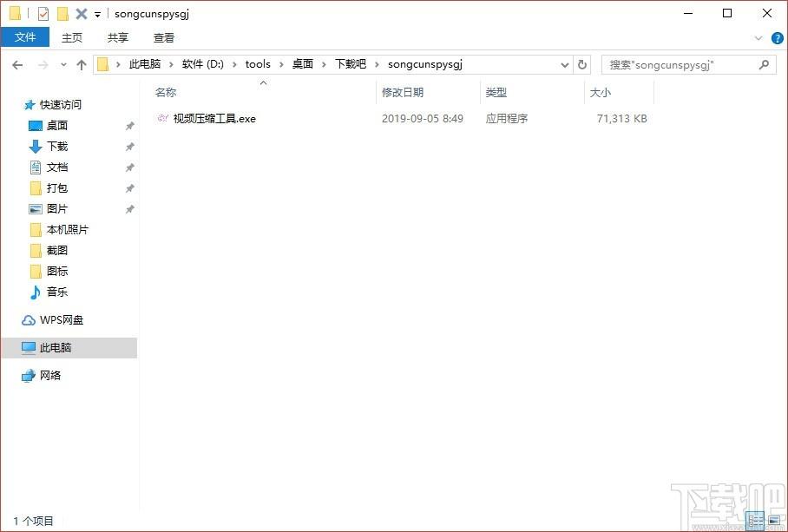788x532 pixels.
Task: Click the back navigation arrow
Action: tap(17, 65)
